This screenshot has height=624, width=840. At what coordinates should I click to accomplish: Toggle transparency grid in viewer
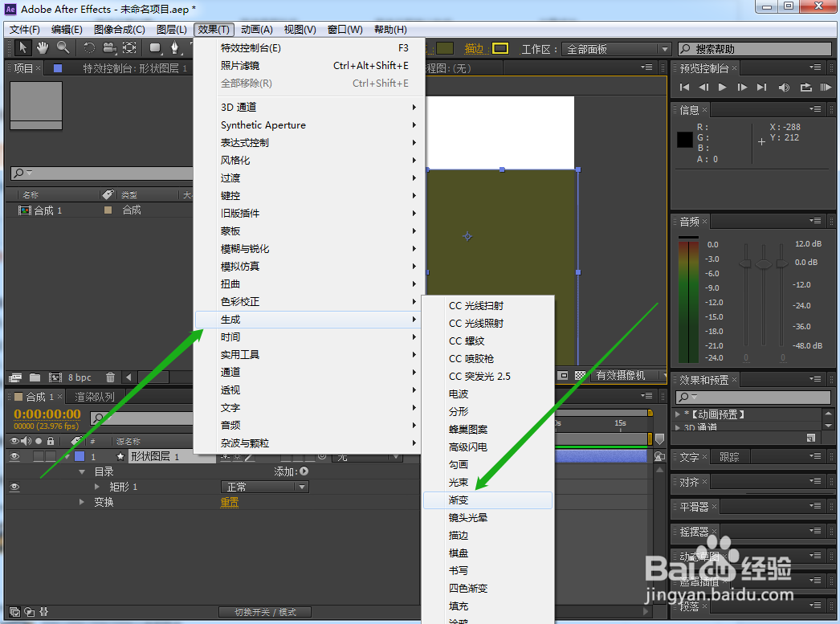580,376
